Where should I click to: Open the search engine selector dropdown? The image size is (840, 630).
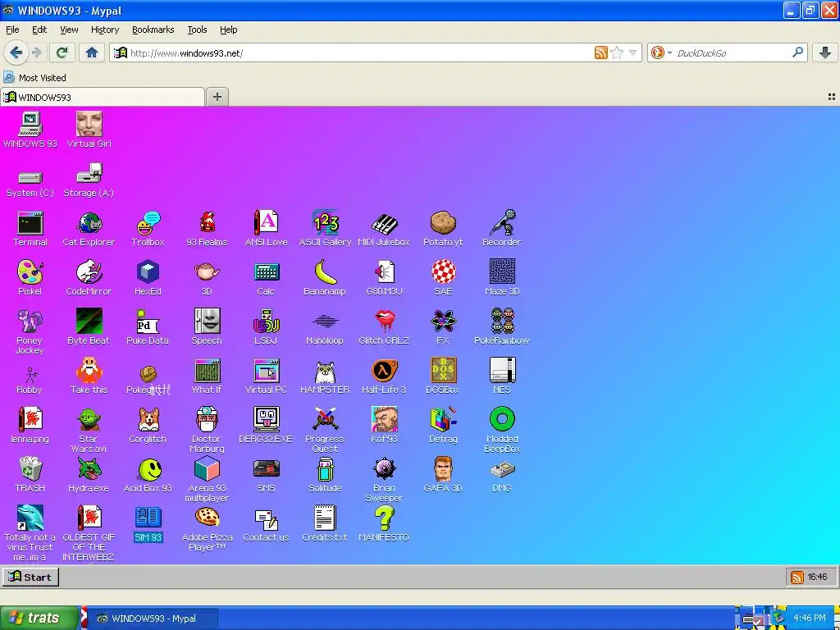(661, 52)
